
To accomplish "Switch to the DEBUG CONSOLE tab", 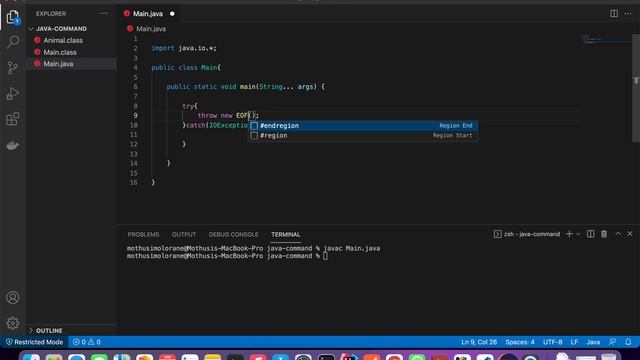I will point(233,234).
